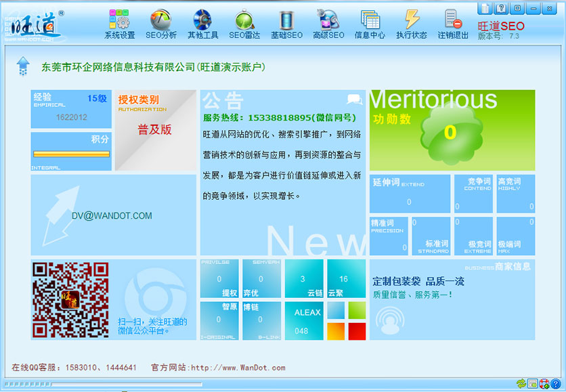Open the SEO分析 analysis tool
This screenshot has width=566, height=392.
click(160, 24)
